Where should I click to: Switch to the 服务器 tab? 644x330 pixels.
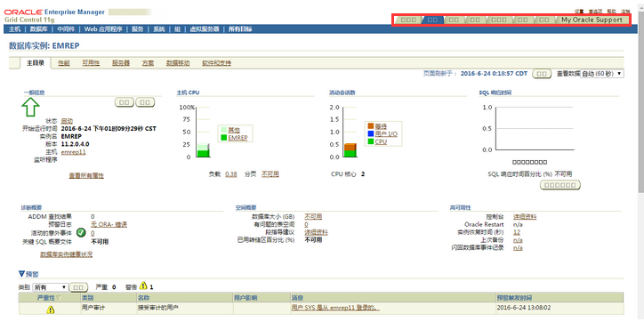[121, 63]
